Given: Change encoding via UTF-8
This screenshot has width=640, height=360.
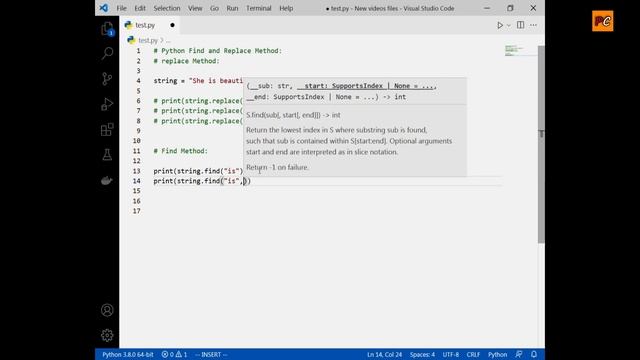Looking at the screenshot, I should coord(451,354).
